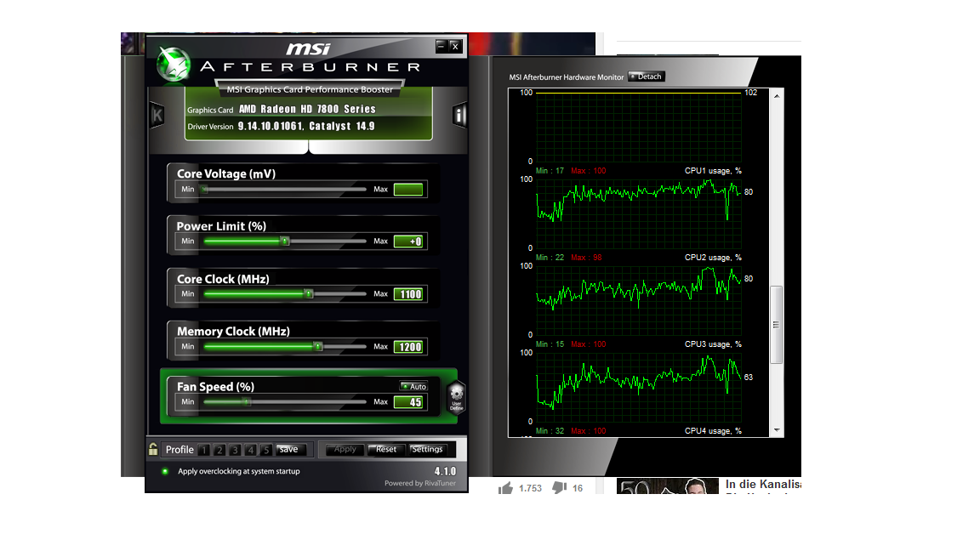Image resolution: width=980 pixels, height=551 pixels.
Task: Select profile slot 2
Action: tap(219, 450)
